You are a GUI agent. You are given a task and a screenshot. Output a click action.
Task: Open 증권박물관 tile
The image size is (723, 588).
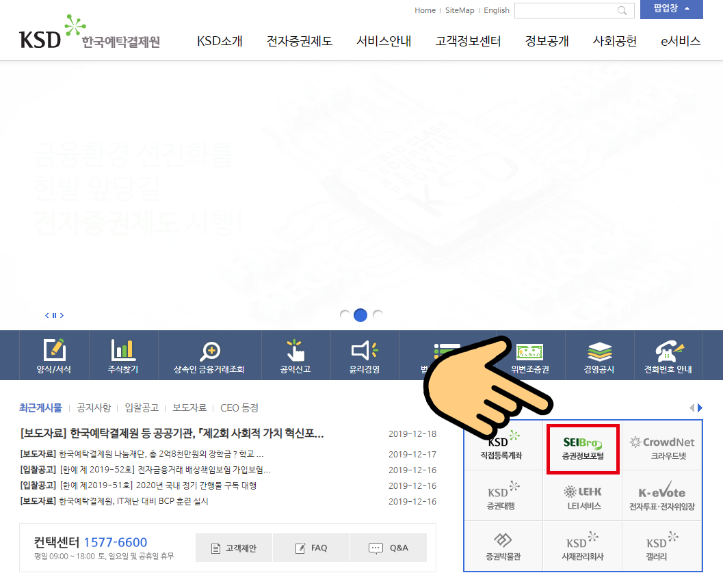tap(503, 546)
